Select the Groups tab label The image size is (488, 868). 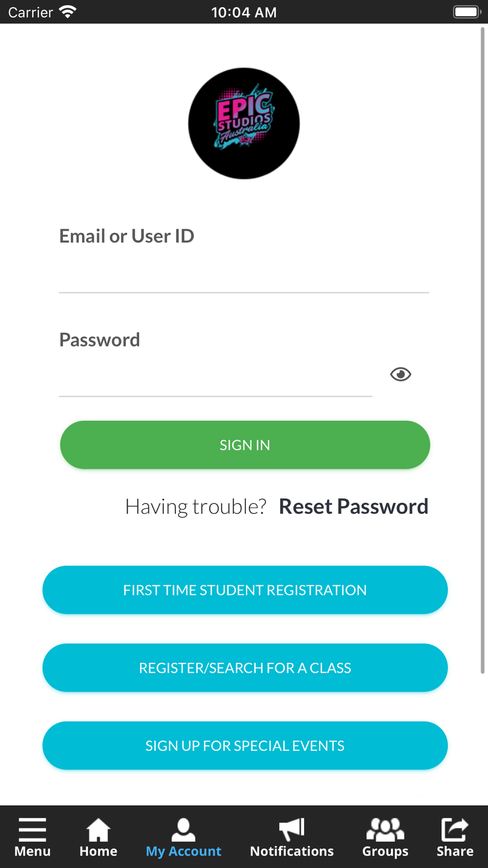(x=385, y=851)
